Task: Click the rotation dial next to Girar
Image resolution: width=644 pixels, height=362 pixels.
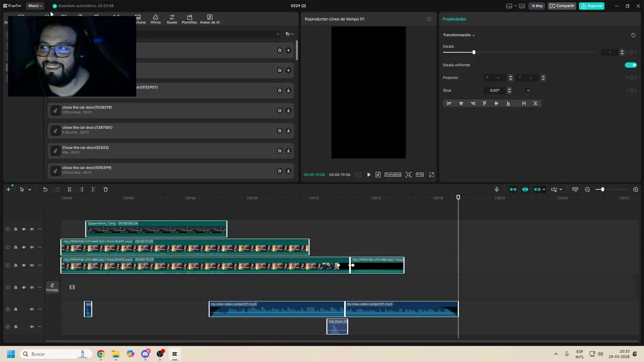Action: click(x=527, y=90)
